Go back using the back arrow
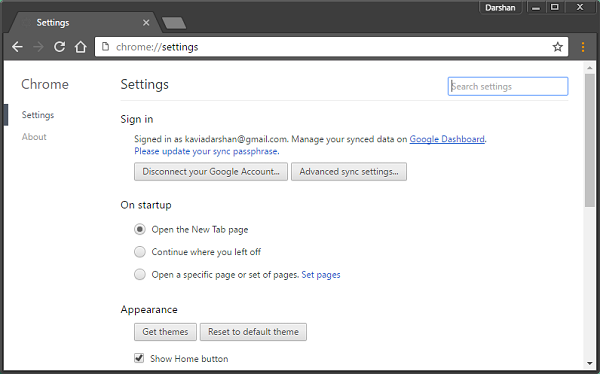This screenshot has height=374, width=600. coord(17,47)
